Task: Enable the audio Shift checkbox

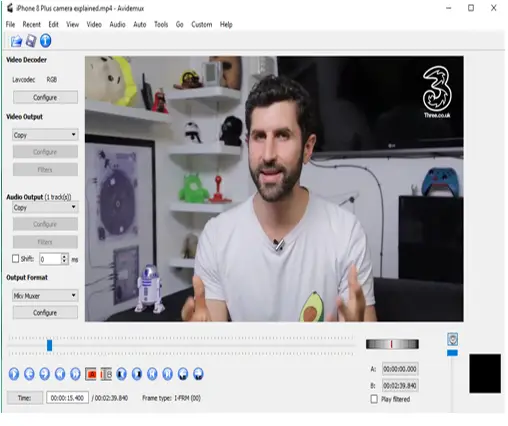Action: [x=15, y=259]
